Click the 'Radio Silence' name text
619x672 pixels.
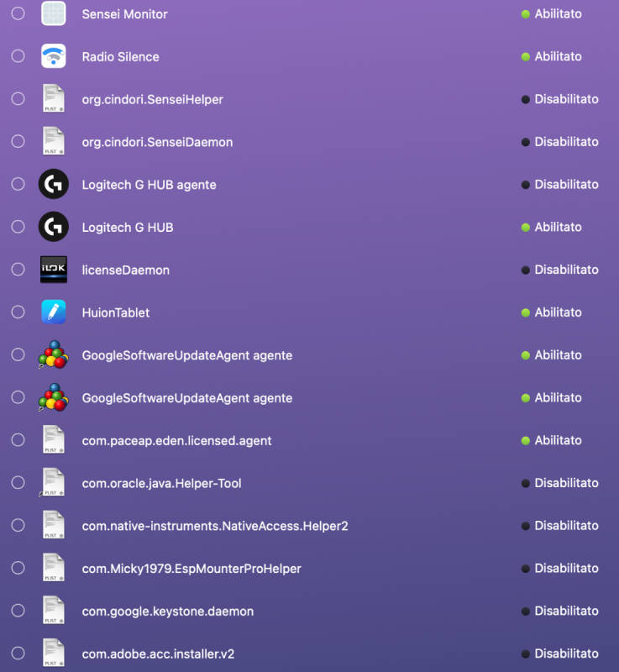click(120, 56)
